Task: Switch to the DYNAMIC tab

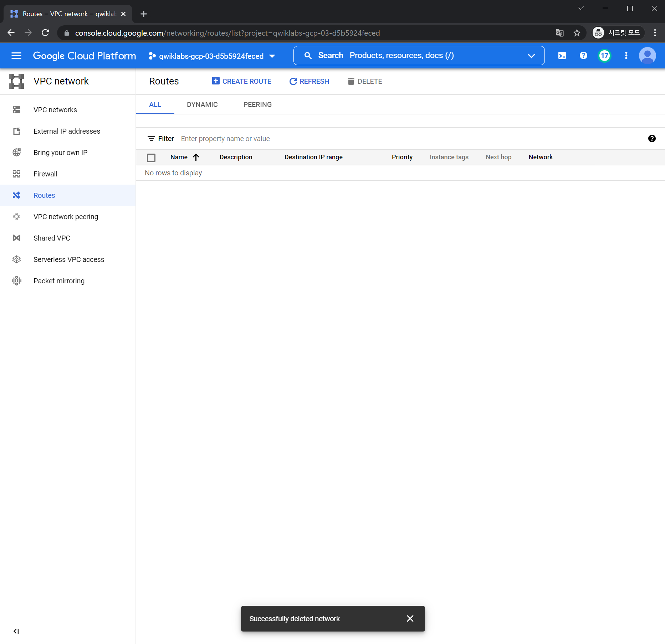Action: 202,105
